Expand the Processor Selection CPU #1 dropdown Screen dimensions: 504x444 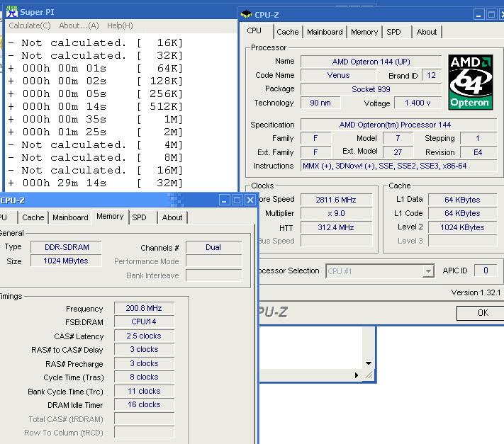click(428, 271)
